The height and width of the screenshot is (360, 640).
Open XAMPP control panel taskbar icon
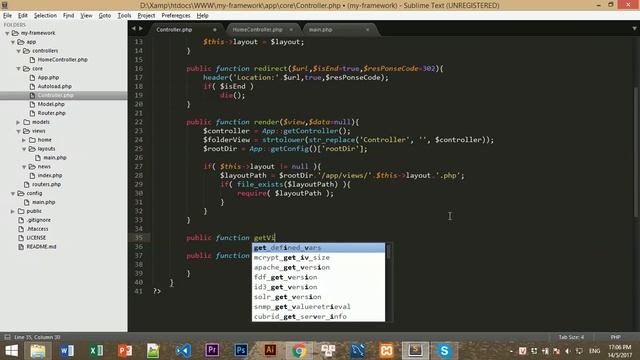click(x=386, y=351)
